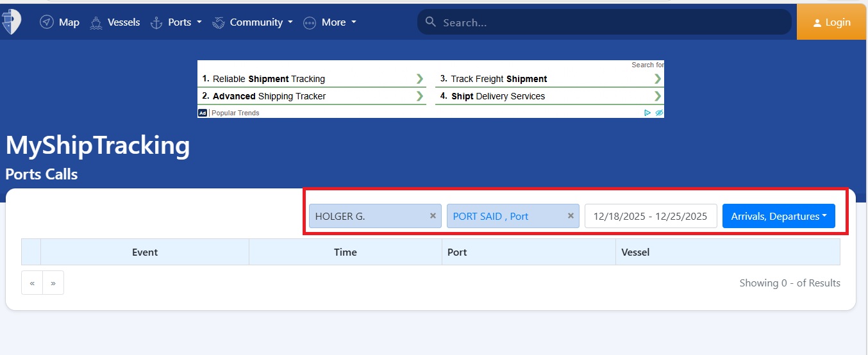The height and width of the screenshot is (355, 868).
Task: Remove the HOLGER G. vessel filter
Action: (x=433, y=216)
